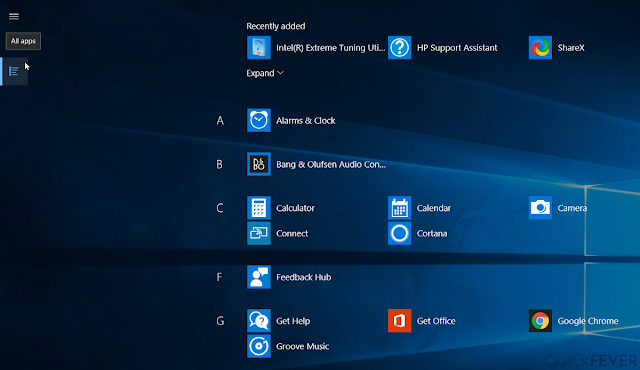Click the Calendar app name

click(434, 208)
